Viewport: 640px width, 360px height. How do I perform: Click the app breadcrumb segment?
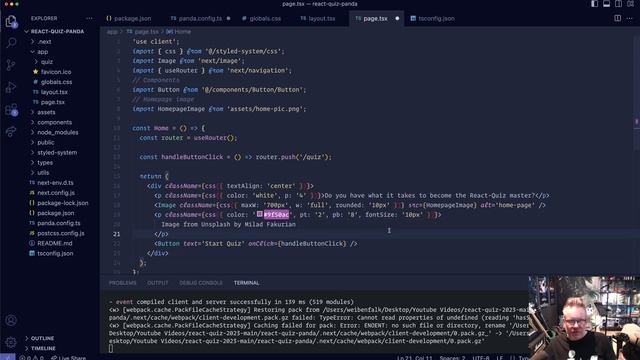[x=112, y=31]
